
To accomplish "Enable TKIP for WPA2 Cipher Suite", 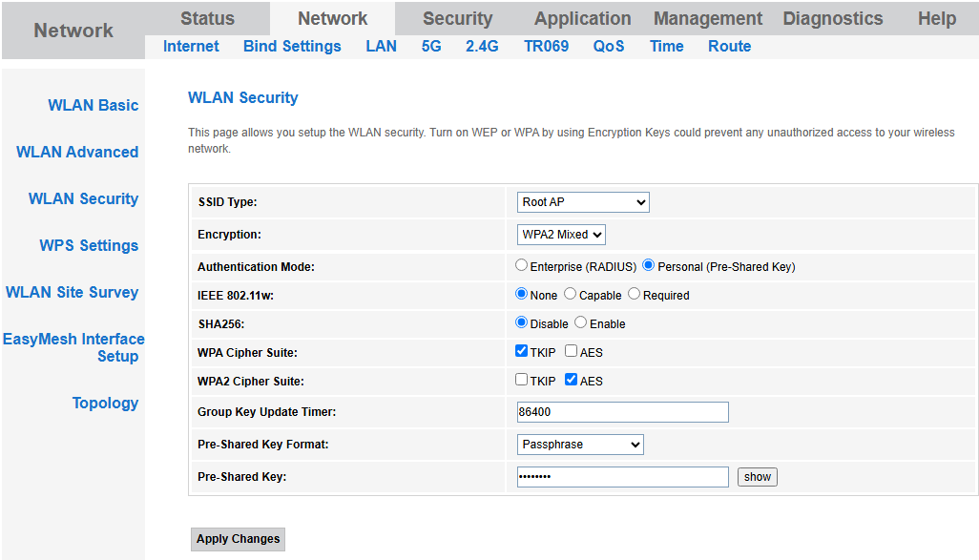I will tap(521, 380).
